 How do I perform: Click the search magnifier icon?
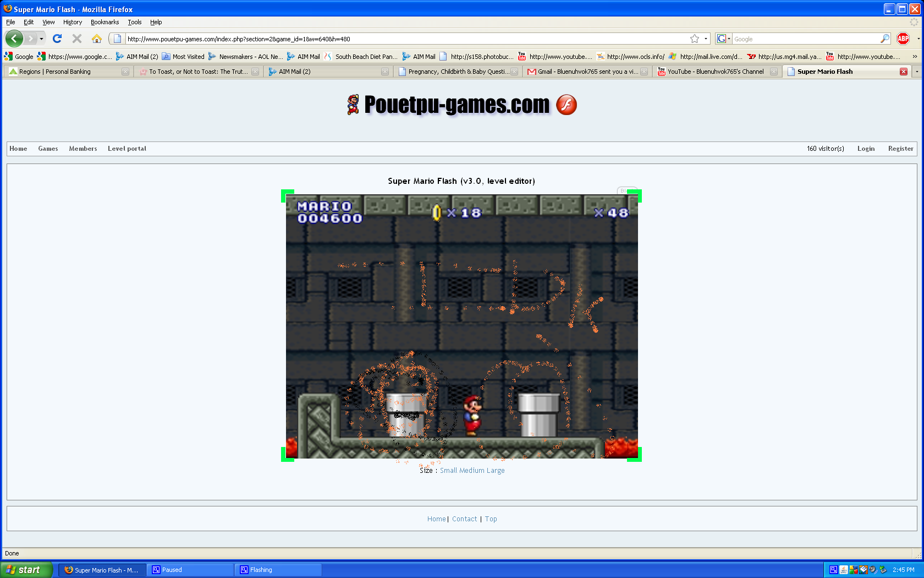884,39
